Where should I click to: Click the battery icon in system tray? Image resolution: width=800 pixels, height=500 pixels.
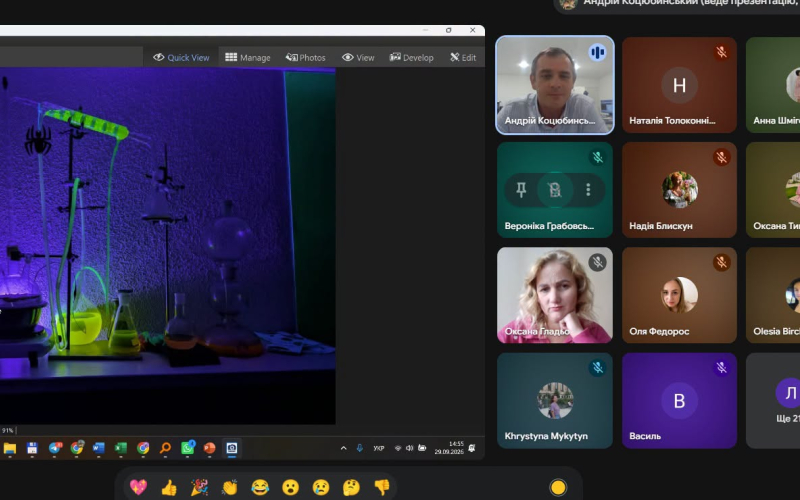point(422,448)
